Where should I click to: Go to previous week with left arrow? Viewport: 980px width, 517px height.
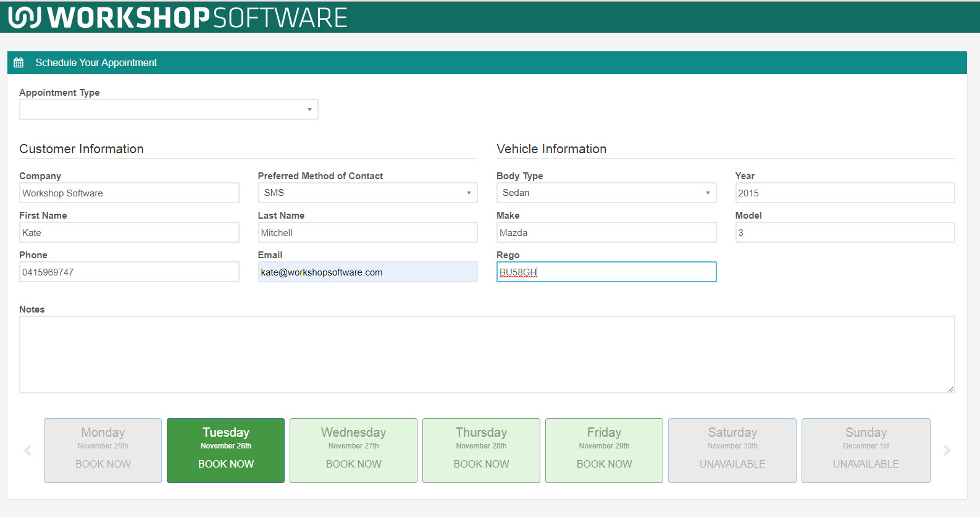27,450
